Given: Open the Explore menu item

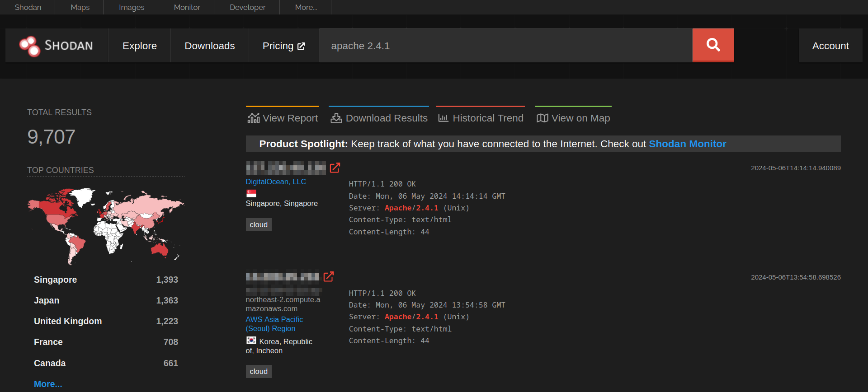Looking at the screenshot, I should (139, 46).
